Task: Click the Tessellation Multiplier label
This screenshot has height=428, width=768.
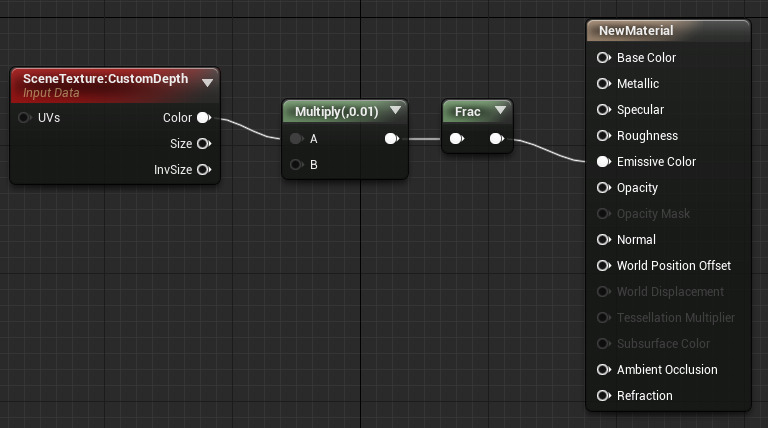Action: tap(675, 317)
